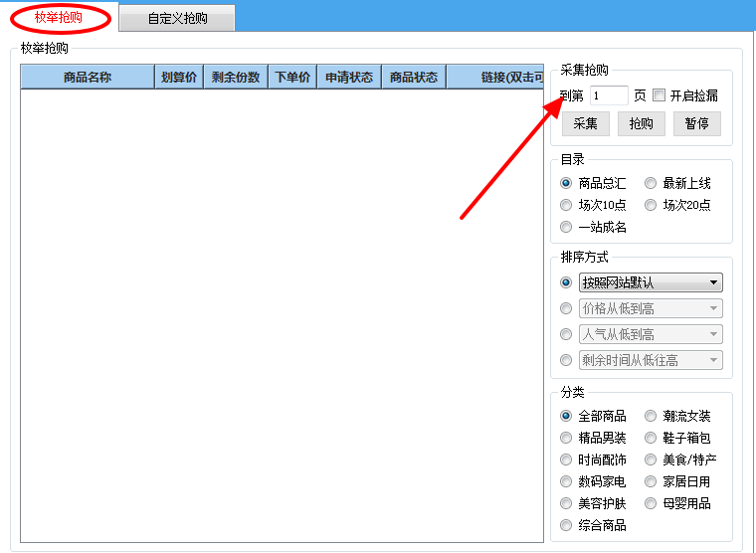Click the 剩余份数 column header

click(x=236, y=77)
